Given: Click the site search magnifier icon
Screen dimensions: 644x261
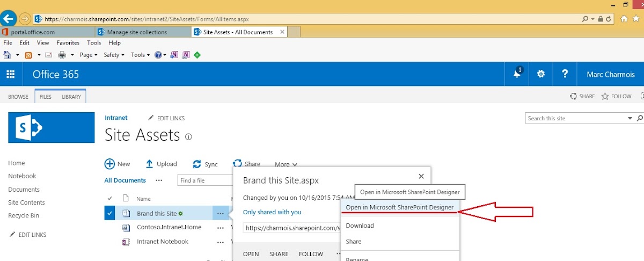Looking at the screenshot, I should (639, 118).
